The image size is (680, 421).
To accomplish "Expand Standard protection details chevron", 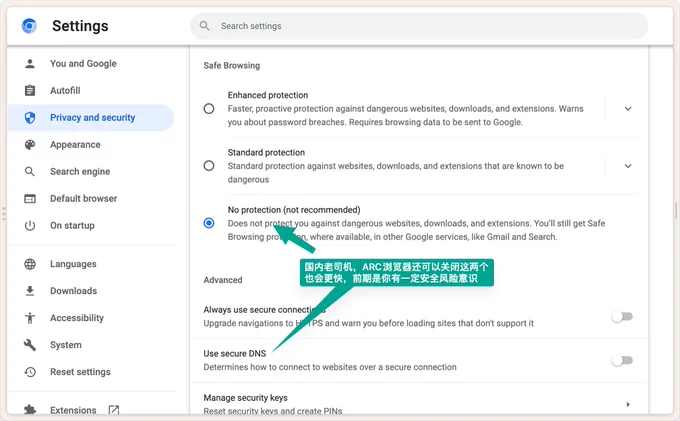I will click(x=628, y=166).
